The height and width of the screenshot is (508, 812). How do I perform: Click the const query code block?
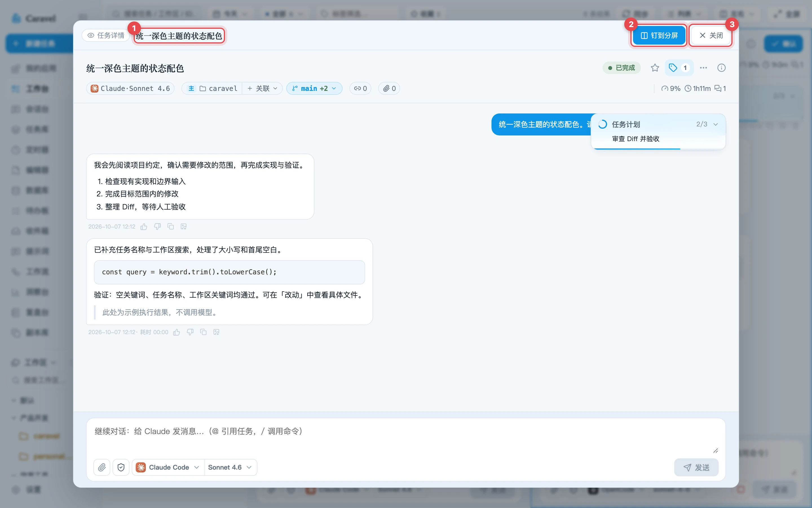click(x=229, y=272)
